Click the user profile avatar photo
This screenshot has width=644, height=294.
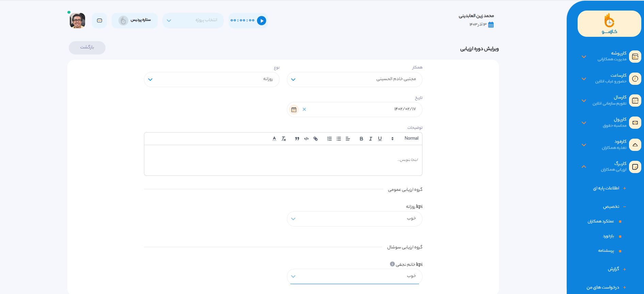pyautogui.click(x=77, y=21)
